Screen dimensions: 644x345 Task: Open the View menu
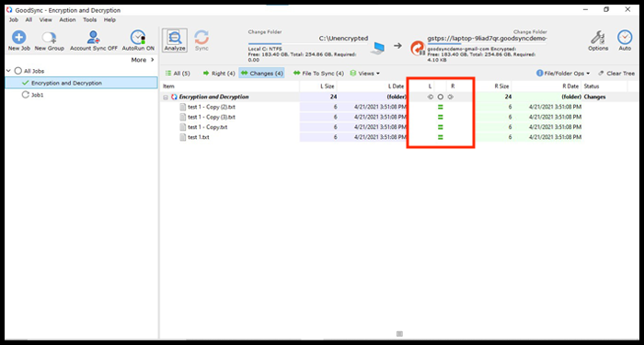pyautogui.click(x=46, y=19)
